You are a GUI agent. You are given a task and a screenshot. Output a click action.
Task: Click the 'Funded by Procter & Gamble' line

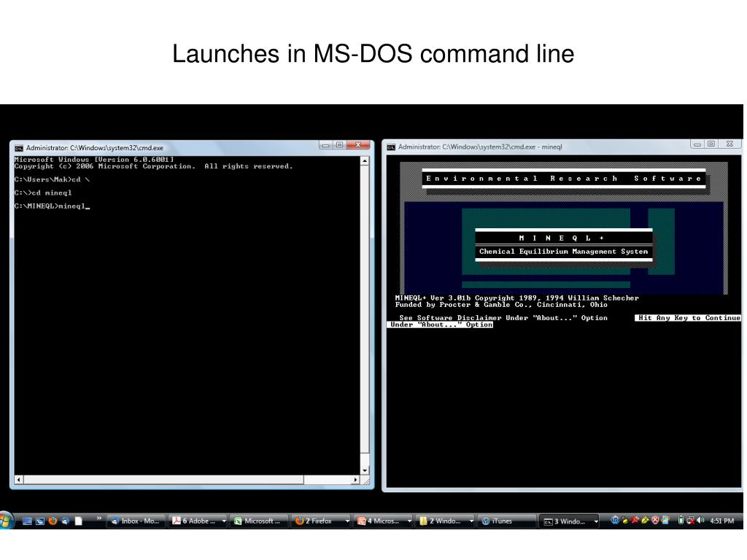(x=501, y=305)
